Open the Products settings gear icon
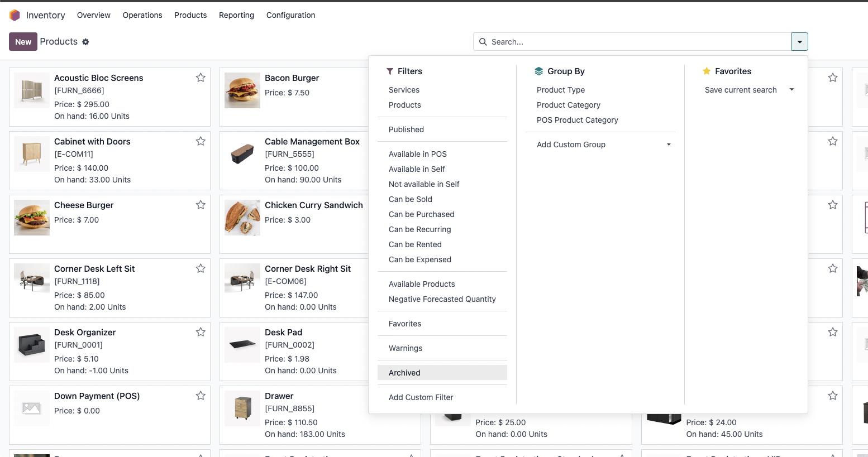 (85, 42)
